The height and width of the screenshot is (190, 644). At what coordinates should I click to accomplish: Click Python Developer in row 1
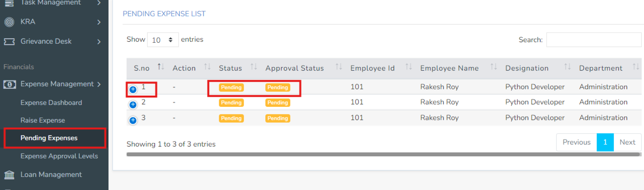pos(535,87)
